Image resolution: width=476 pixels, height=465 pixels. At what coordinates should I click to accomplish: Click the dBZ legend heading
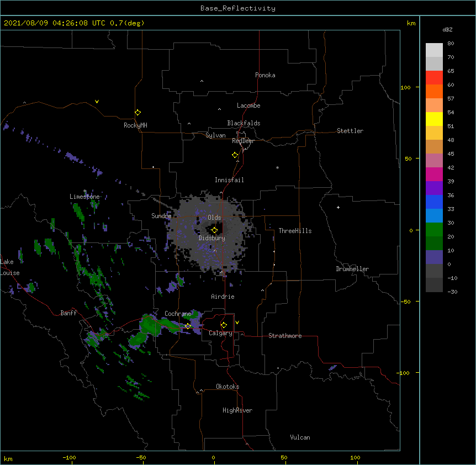[447, 30]
